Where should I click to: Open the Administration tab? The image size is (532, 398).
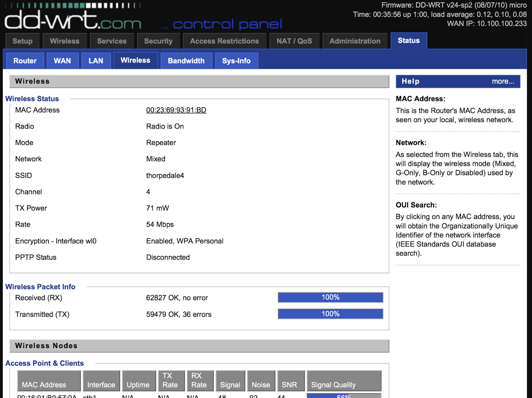(355, 41)
